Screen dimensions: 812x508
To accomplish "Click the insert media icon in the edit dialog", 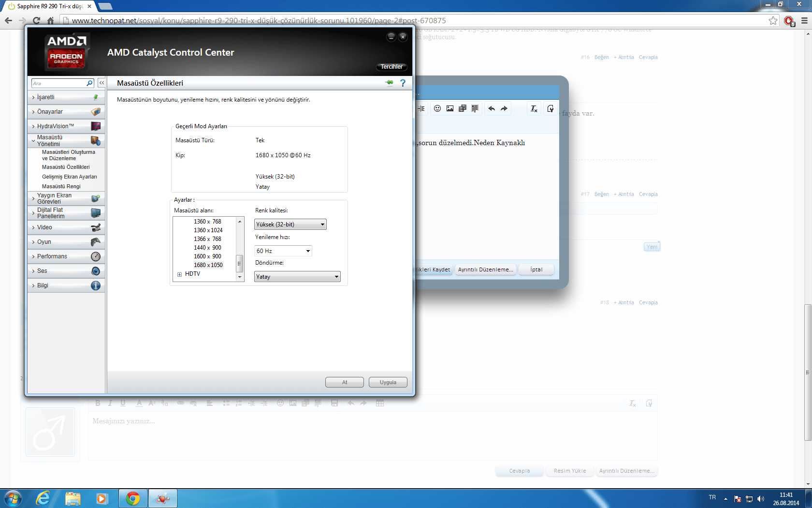I will pyautogui.click(x=463, y=108).
